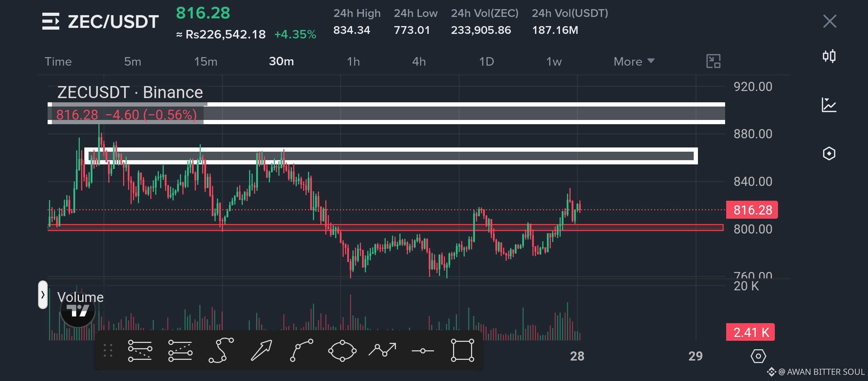Image resolution: width=868 pixels, height=381 pixels.
Task: Open the hexagon settings icon on right sidebar
Action: [829, 153]
